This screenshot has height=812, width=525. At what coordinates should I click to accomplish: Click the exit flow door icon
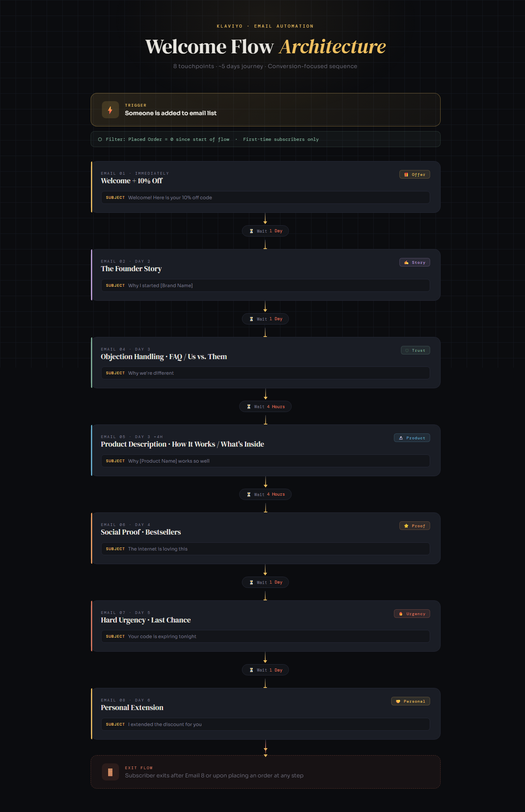pos(110,772)
